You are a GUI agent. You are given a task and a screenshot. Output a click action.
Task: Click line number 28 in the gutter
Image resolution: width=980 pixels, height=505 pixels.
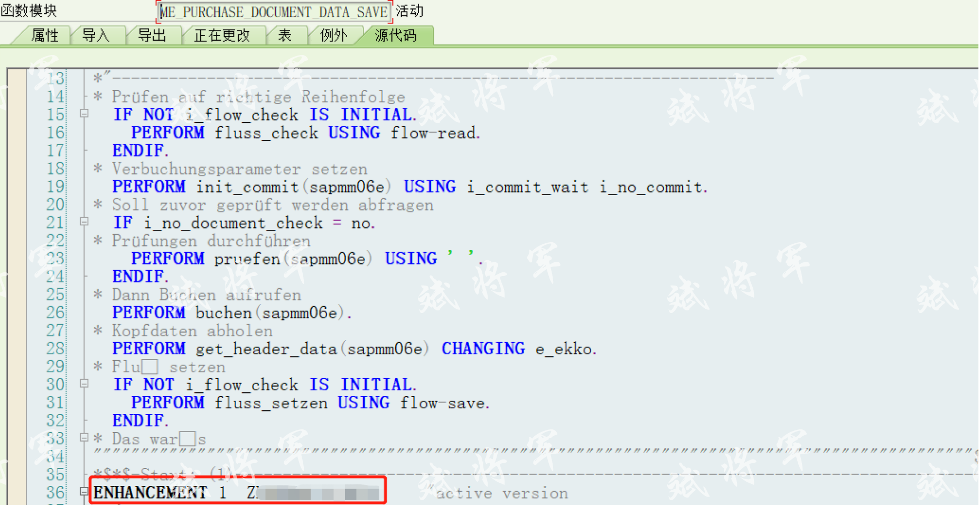click(55, 348)
